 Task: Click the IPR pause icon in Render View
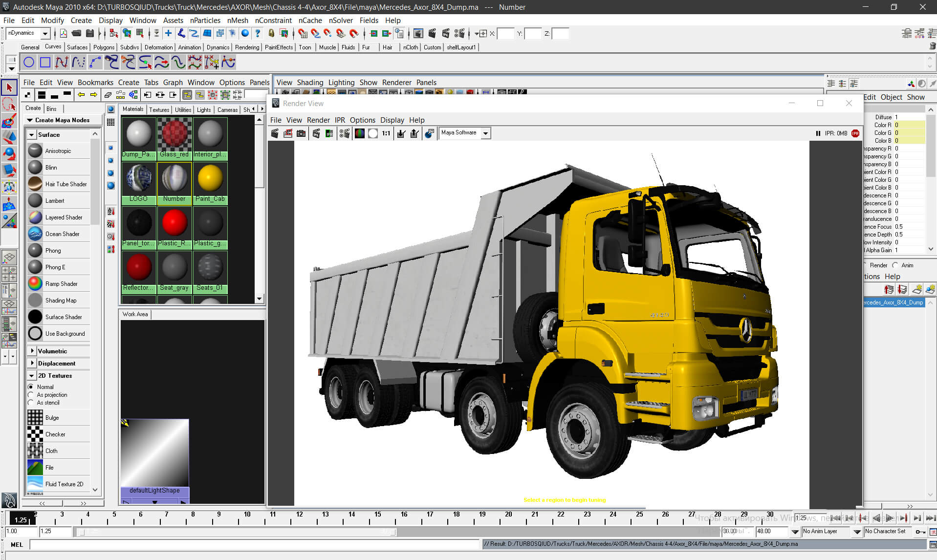tap(818, 133)
